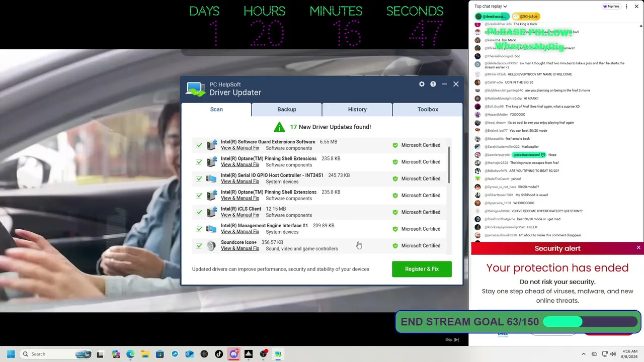The height and width of the screenshot is (362, 644).
Task: Switch to the Scan tab
Action: pyautogui.click(x=216, y=109)
